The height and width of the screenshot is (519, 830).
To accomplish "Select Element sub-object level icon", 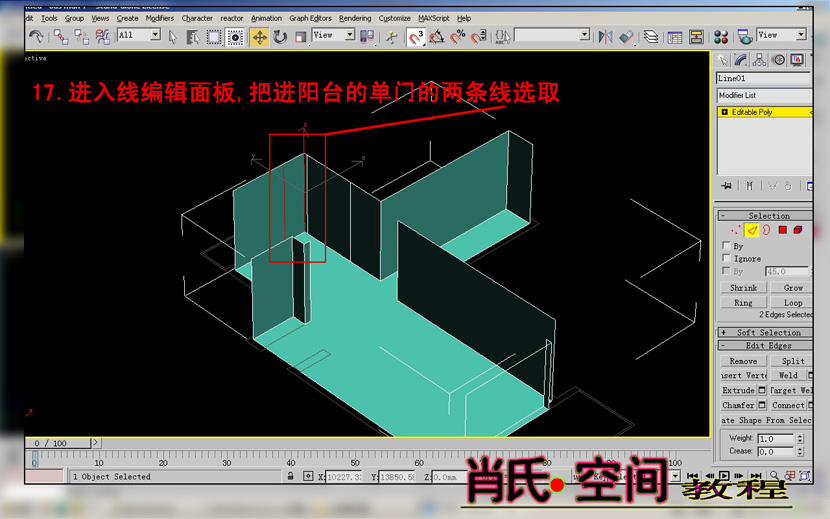I will (x=798, y=230).
